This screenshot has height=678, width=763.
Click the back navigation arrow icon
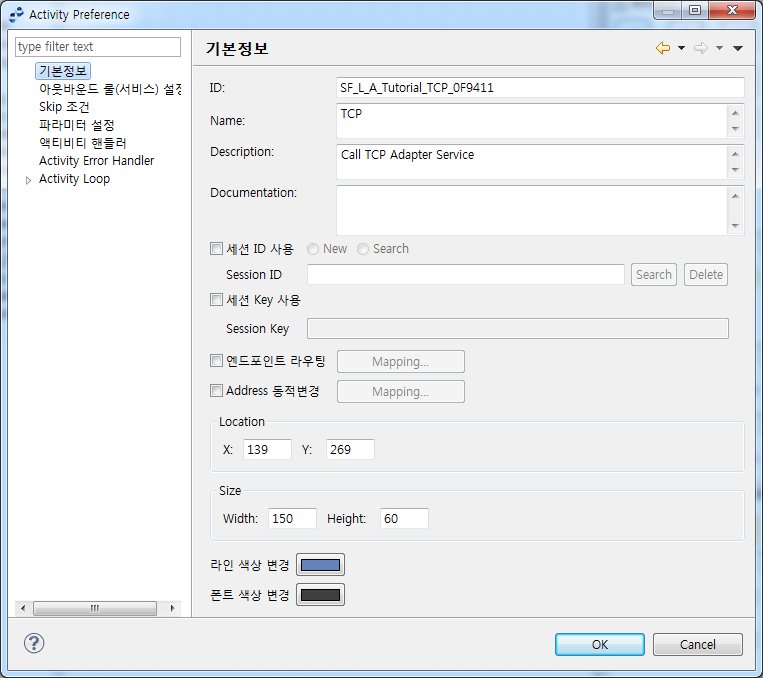(x=663, y=48)
